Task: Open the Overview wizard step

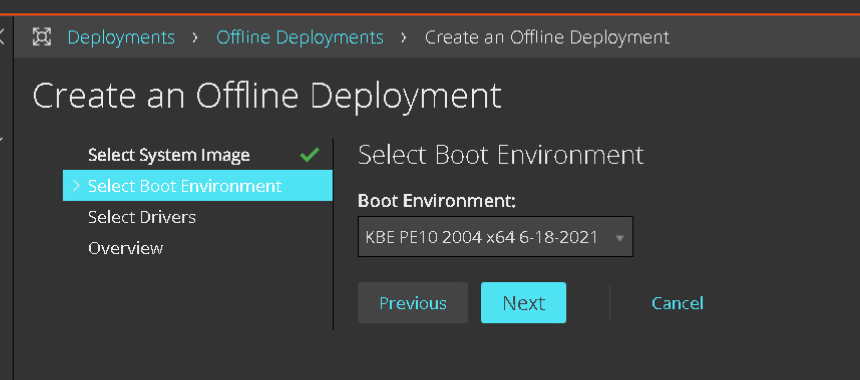Action: click(126, 248)
